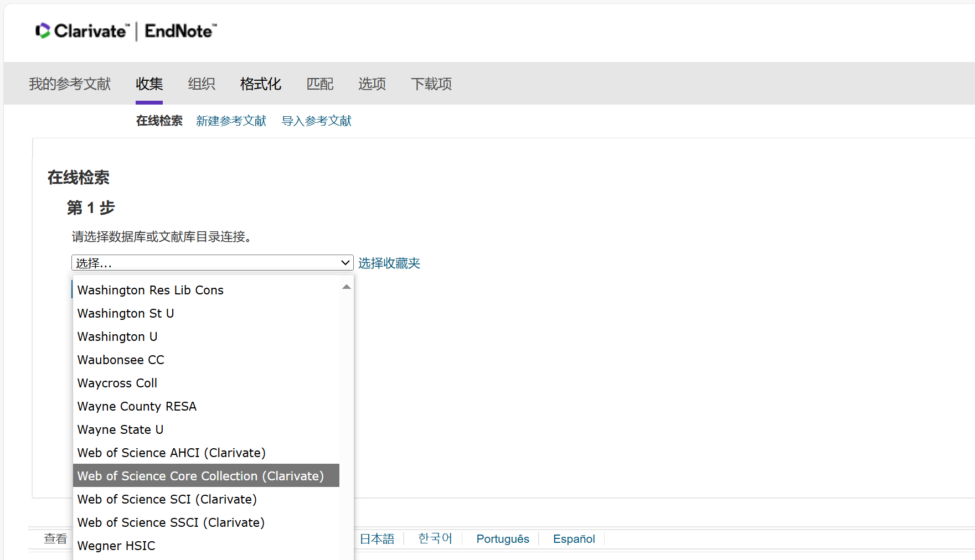Open the 我的参考文献 tab
The width and height of the screenshot is (975, 560).
(x=70, y=84)
